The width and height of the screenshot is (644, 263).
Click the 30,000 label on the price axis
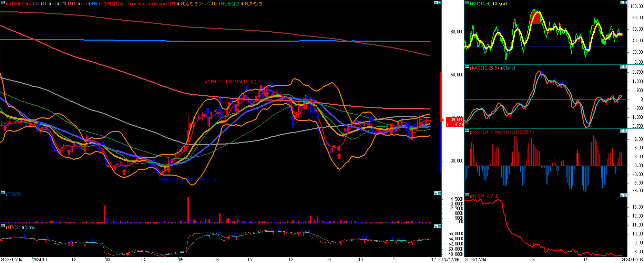[x=457, y=161]
